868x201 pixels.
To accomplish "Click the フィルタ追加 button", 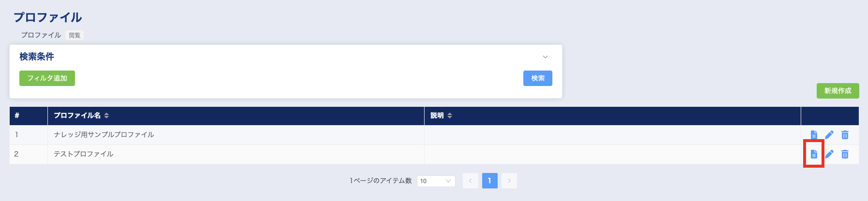I will coord(47,78).
